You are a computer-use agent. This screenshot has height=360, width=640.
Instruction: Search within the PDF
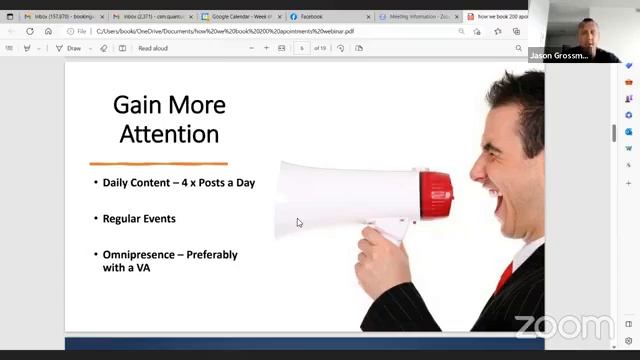tap(518, 48)
